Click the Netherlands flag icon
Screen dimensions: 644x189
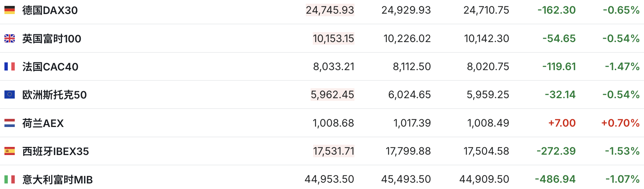coord(10,123)
